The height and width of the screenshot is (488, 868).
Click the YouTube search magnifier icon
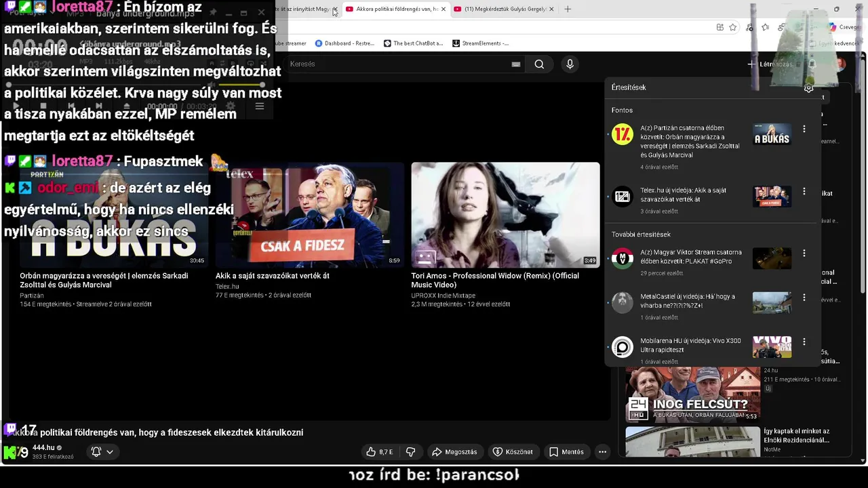(x=539, y=64)
